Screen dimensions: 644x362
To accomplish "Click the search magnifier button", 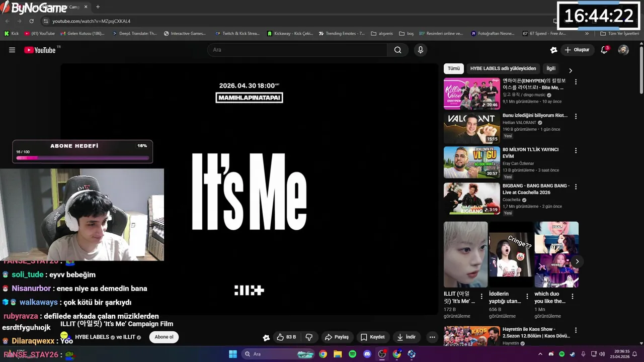I will (397, 50).
